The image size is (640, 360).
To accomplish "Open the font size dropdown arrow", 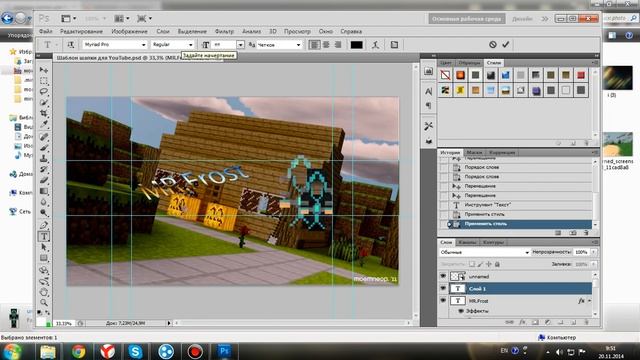I will pyautogui.click(x=240, y=44).
